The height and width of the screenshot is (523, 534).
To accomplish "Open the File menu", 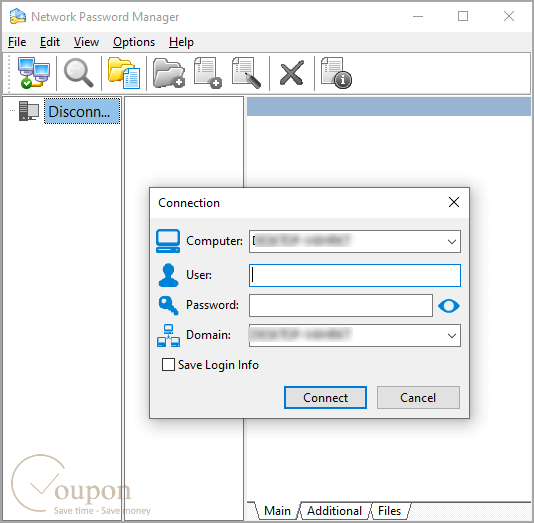I will [x=17, y=42].
